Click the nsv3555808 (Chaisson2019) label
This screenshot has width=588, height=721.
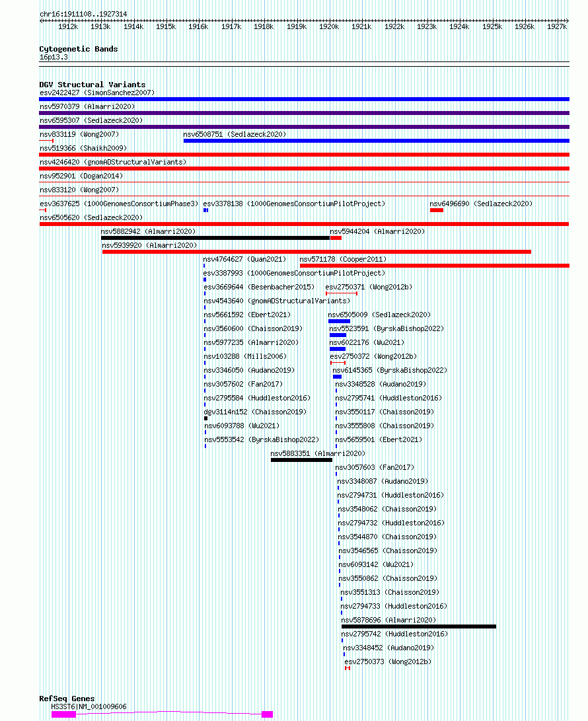[x=385, y=426]
